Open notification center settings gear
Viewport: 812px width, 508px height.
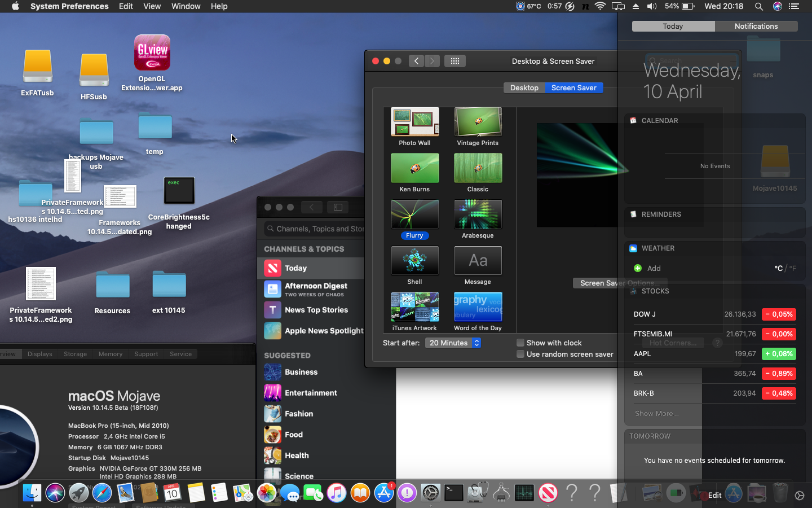tap(800, 496)
